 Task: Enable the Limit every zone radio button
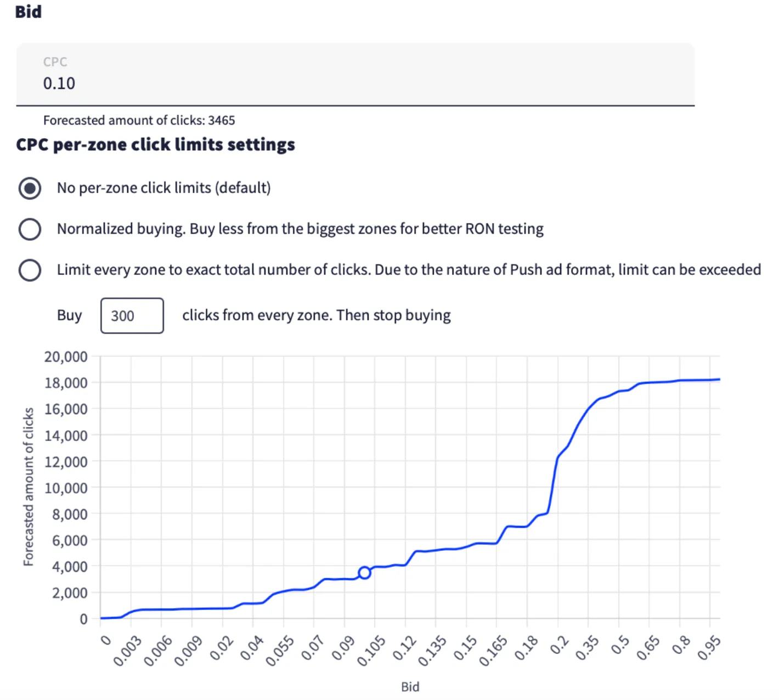coord(30,270)
